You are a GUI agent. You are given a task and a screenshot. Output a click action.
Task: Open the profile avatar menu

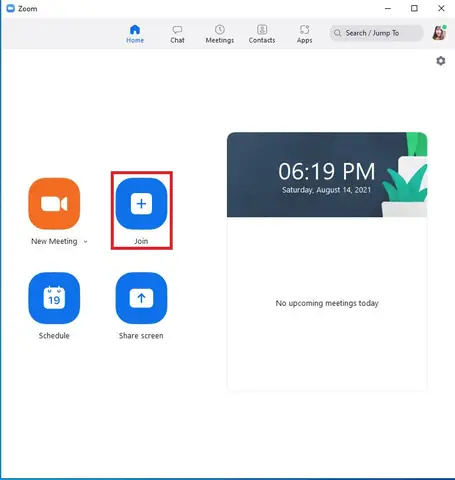[x=439, y=33]
